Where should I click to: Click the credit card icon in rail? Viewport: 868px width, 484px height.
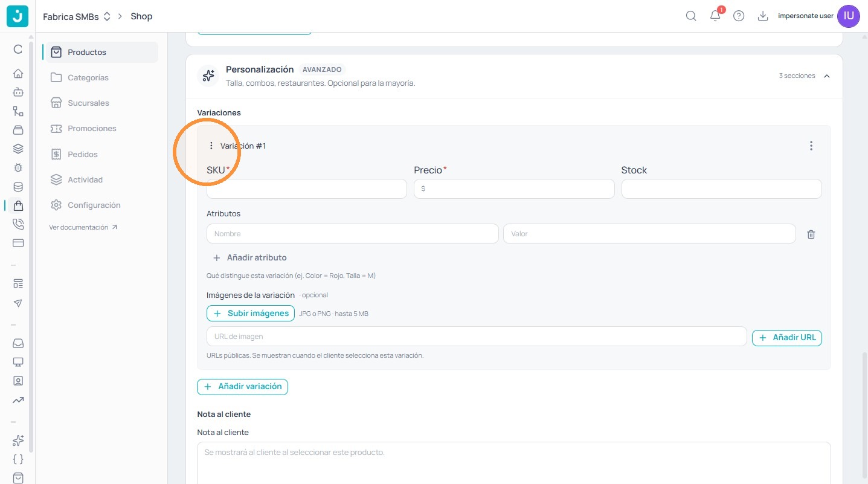pos(18,243)
